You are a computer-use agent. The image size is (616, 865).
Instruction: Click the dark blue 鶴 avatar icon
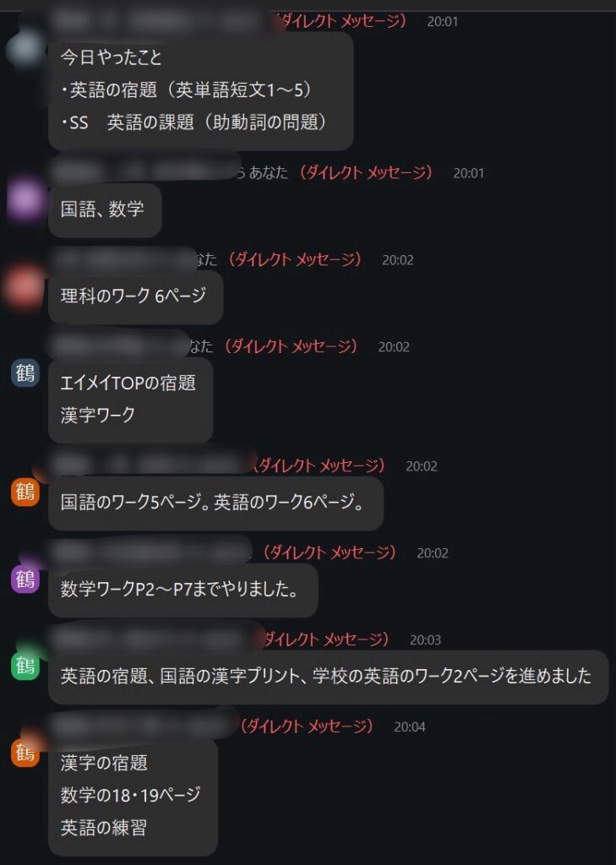coord(25,373)
